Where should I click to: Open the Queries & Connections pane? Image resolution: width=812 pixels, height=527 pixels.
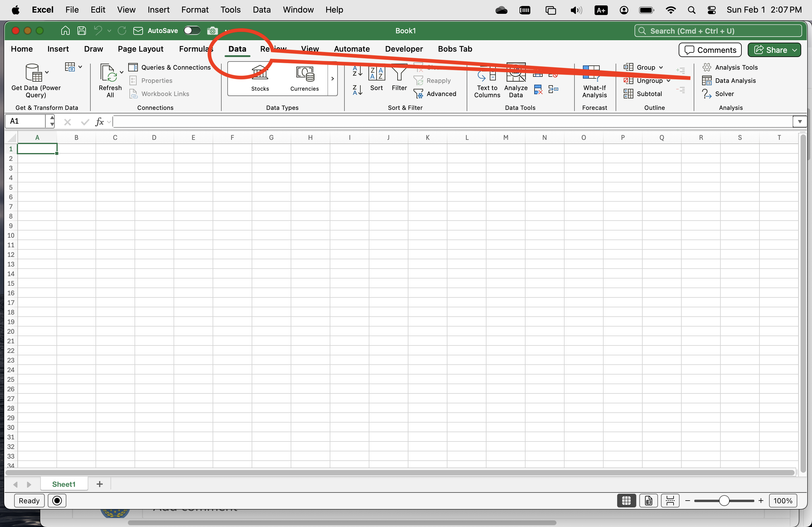coord(170,68)
